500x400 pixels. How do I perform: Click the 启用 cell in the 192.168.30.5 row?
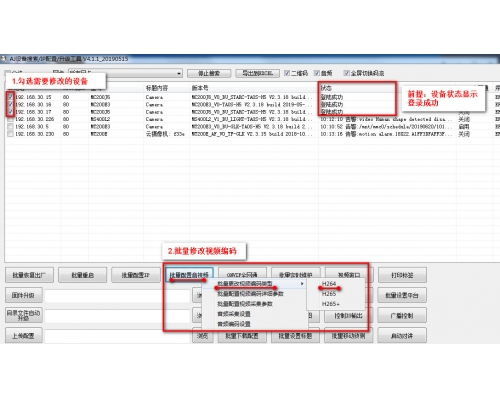pos(464,127)
